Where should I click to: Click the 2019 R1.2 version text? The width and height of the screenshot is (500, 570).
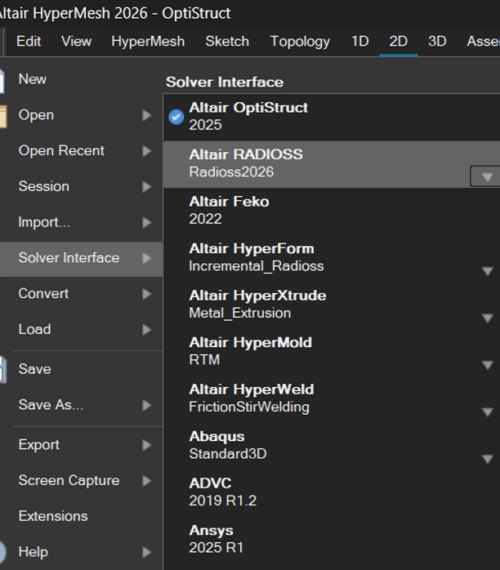tap(223, 501)
